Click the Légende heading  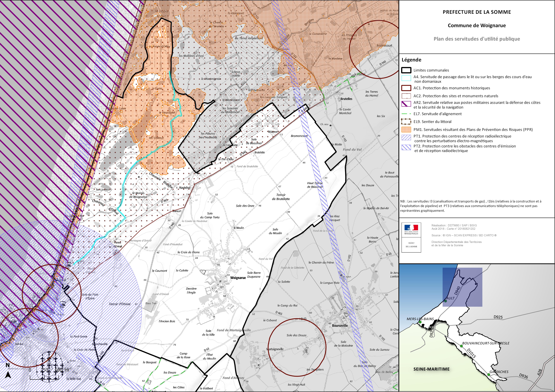point(411,60)
